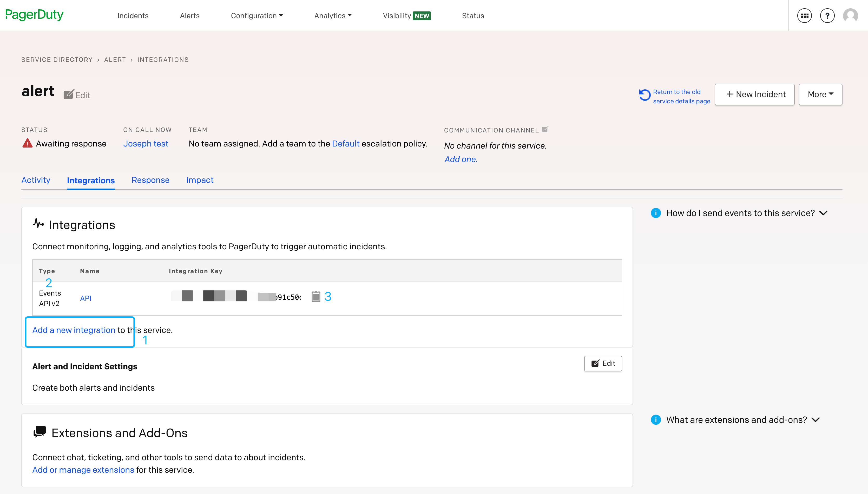Click the edit icon next to Communication Channel
Viewport: 868px width, 494px height.
545,129
